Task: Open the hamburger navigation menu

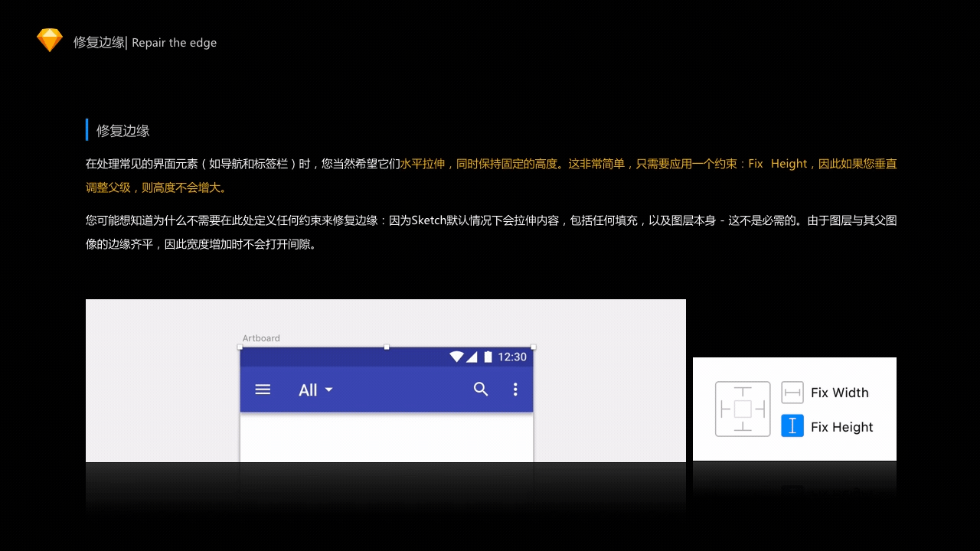Action: pos(263,390)
